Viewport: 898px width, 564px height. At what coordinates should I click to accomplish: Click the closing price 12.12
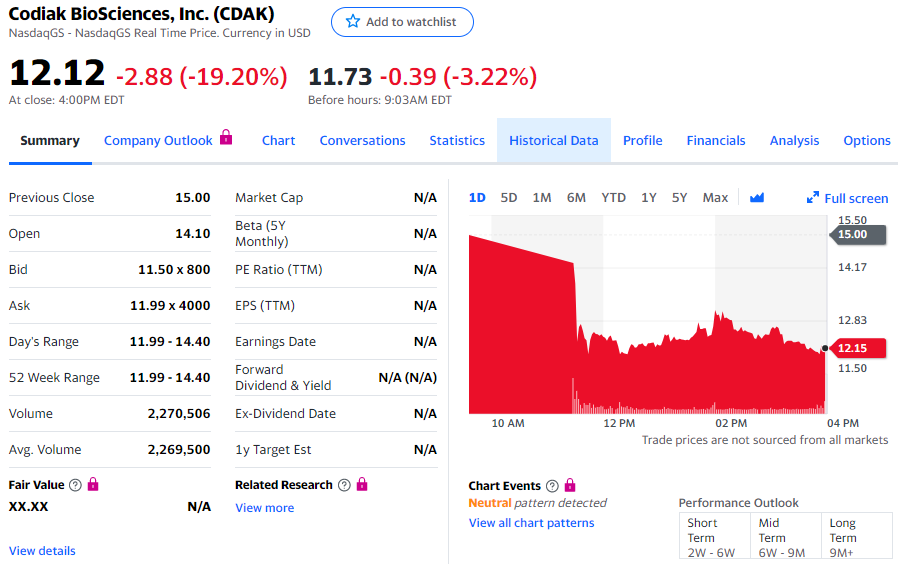point(57,73)
